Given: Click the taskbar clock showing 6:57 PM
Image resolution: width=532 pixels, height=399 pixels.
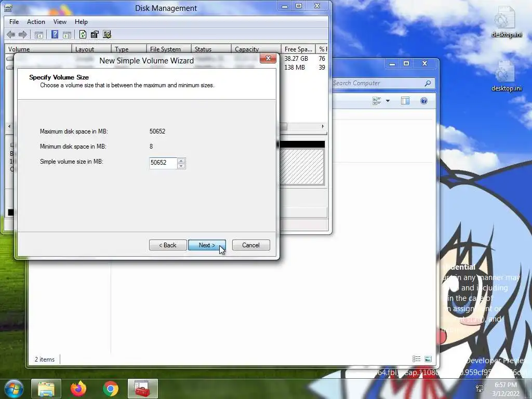Looking at the screenshot, I should pos(506,389).
